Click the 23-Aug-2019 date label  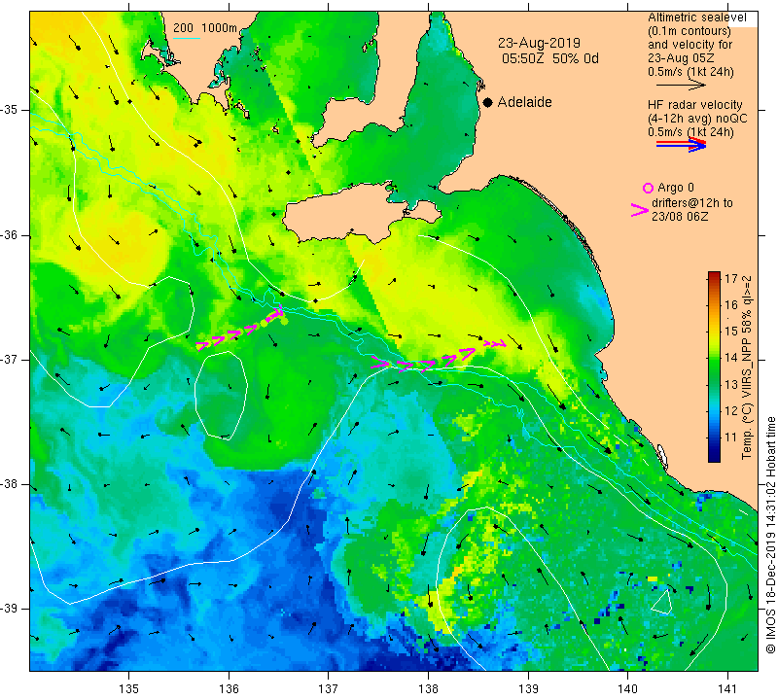coord(540,43)
